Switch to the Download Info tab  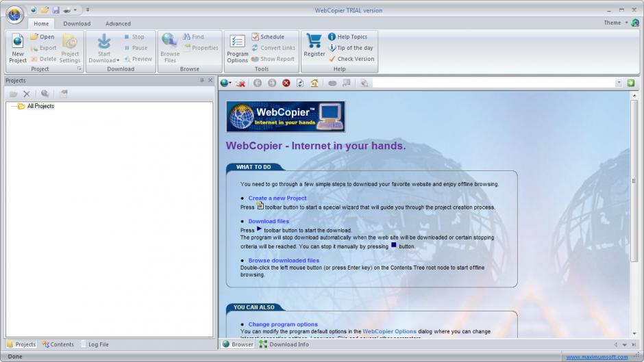pos(284,344)
